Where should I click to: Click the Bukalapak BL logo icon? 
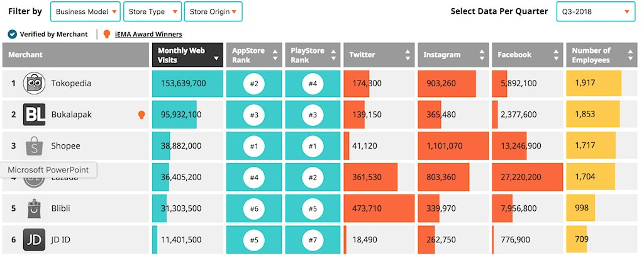coord(33,115)
